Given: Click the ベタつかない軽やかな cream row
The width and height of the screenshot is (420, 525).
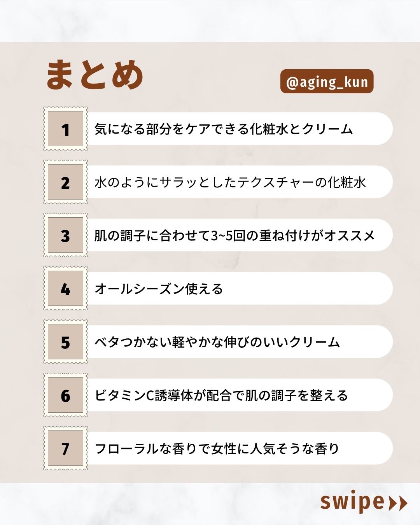Looking at the screenshot, I should click(x=217, y=342).
